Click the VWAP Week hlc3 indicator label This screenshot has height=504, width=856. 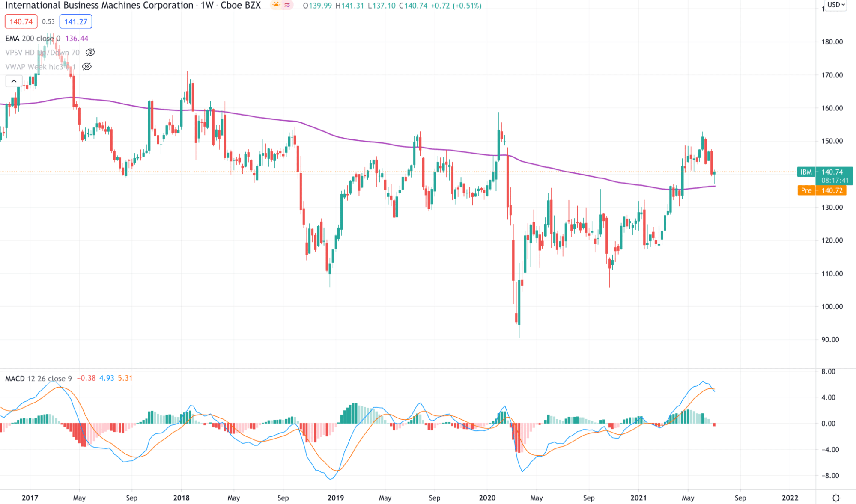coord(40,66)
